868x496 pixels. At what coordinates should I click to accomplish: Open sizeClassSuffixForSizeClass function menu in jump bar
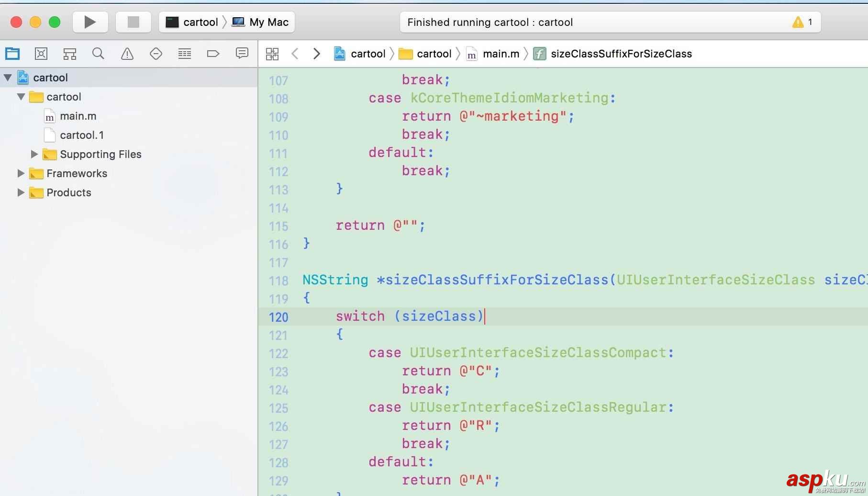(612, 54)
